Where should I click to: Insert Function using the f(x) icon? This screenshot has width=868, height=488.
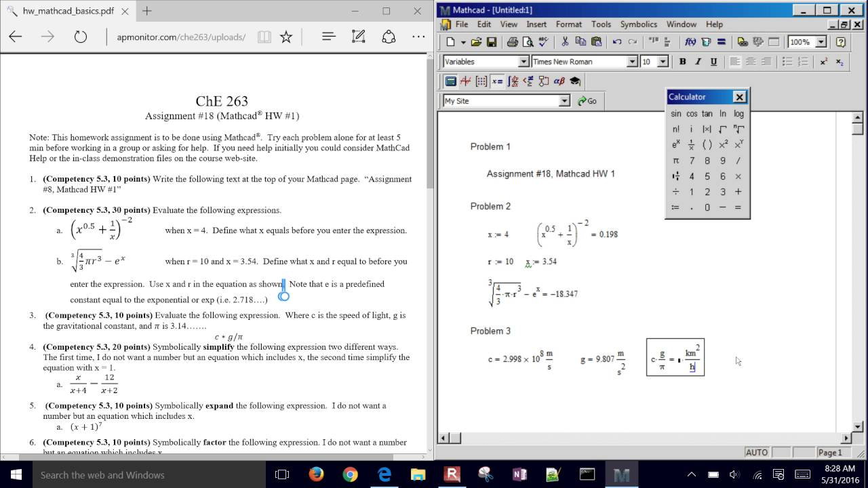click(690, 42)
